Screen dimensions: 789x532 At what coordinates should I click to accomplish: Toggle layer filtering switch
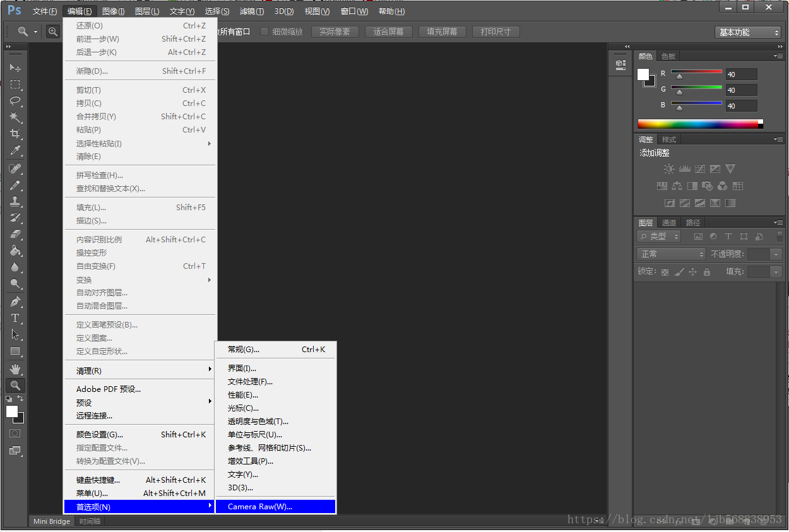pos(780,236)
